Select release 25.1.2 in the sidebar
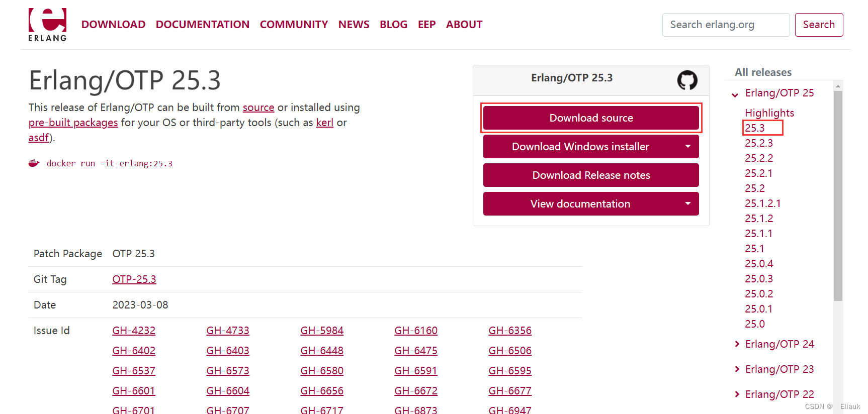Screen dimensions: 868x414 [x=759, y=219]
